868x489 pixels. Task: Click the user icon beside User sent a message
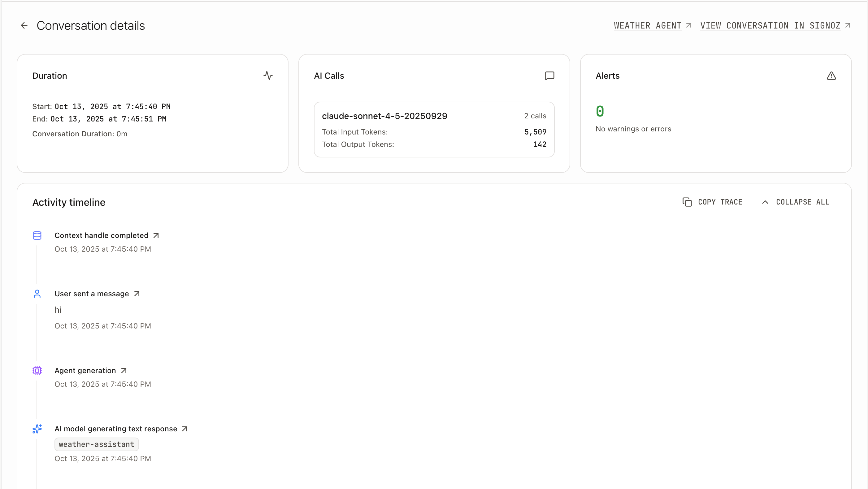click(x=37, y=294)
